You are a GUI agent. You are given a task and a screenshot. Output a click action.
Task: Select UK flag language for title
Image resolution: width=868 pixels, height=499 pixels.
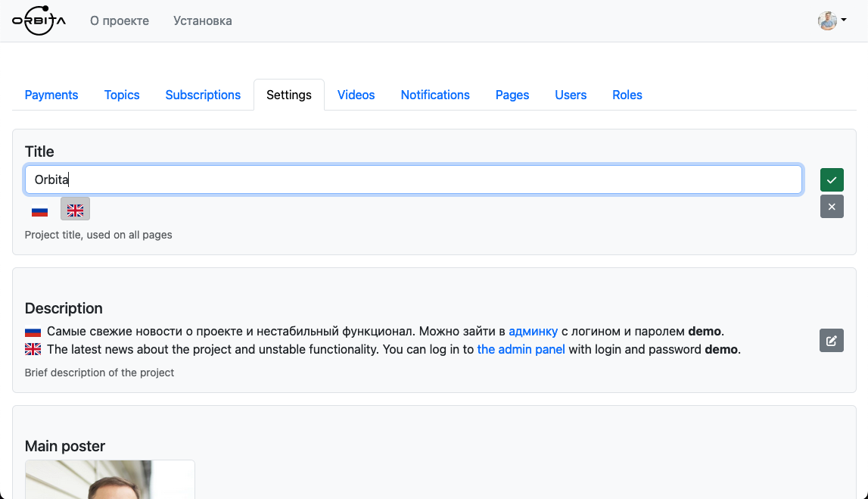pos(75,209)
